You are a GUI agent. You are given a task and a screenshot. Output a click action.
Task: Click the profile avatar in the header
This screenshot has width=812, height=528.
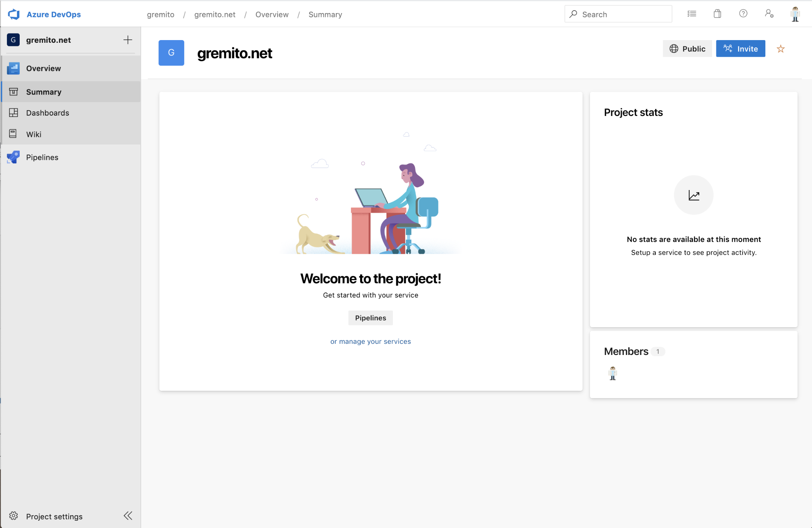click(x=795, y=14)
